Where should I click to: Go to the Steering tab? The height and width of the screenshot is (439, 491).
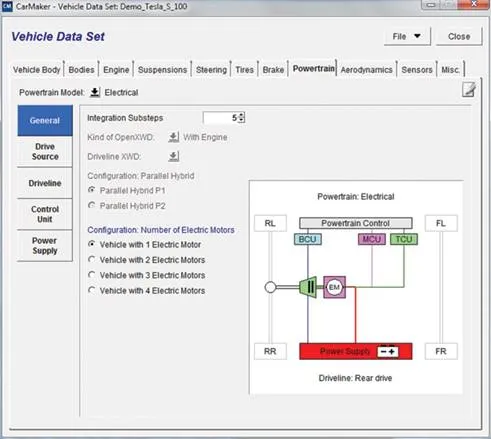[x=211, y=70]
